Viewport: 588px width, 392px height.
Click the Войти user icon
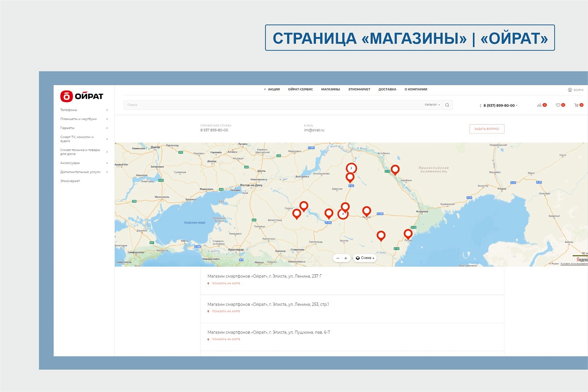[x=570, y=90]
